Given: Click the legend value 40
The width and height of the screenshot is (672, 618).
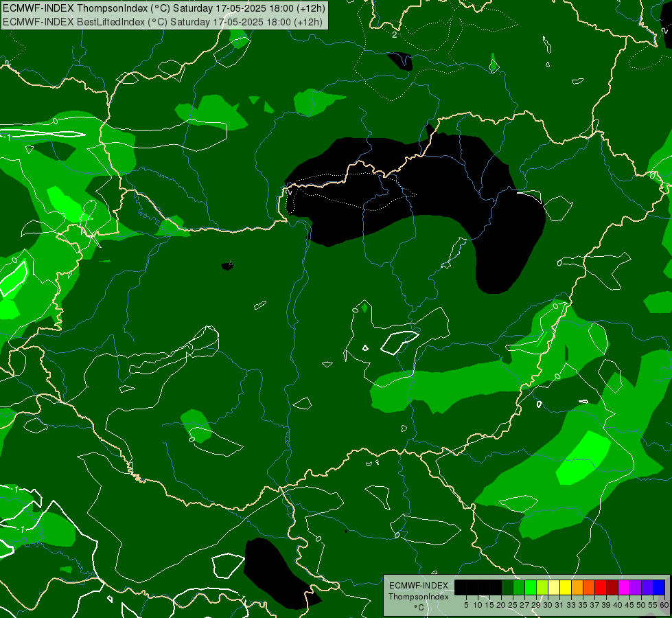Looking at the screenshot, I should 618,605.
